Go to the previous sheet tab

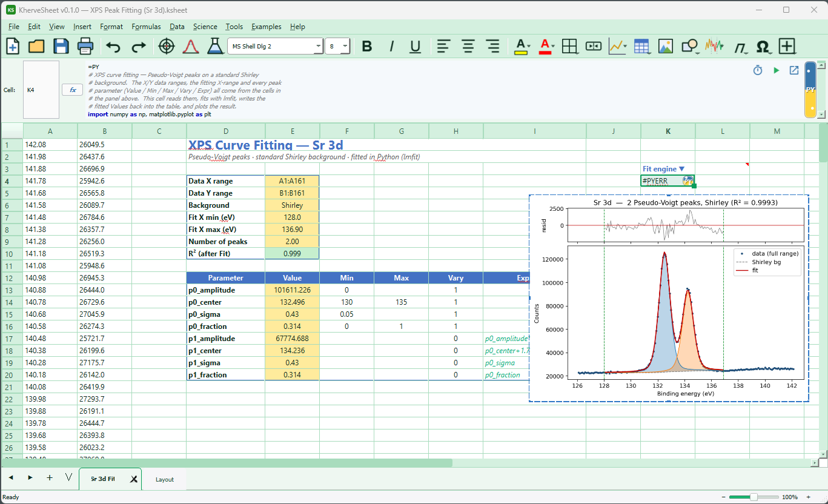tap(11, 477)
